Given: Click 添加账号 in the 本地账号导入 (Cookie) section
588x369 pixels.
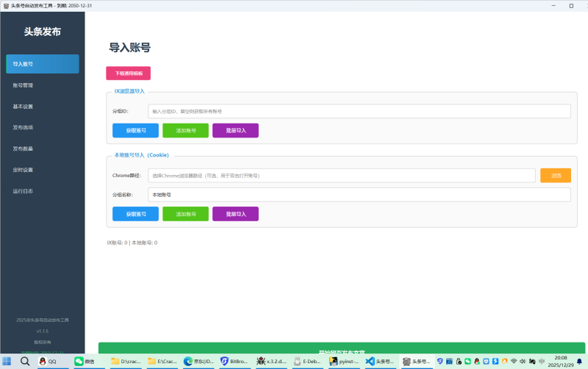Looking at the screenshot, I should point(186,214).
